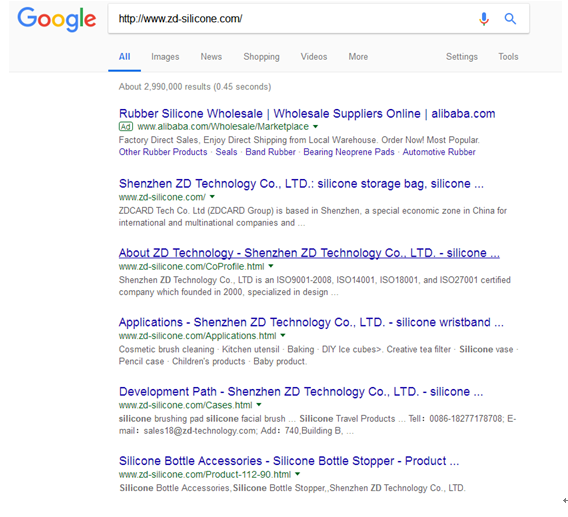Click the ISO9001-2008 certified snippet text
568x517 pixels.
coord(314,286)
